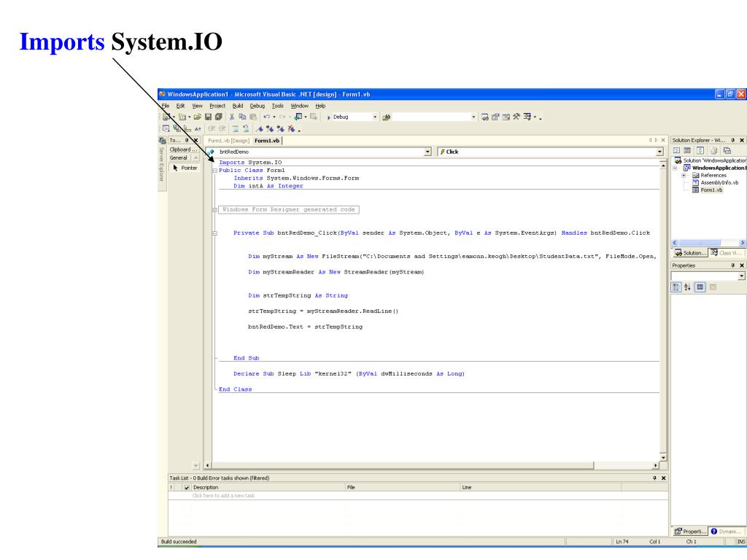
Task: Toggle auto-hide pin on Task List
Action: 654,478
